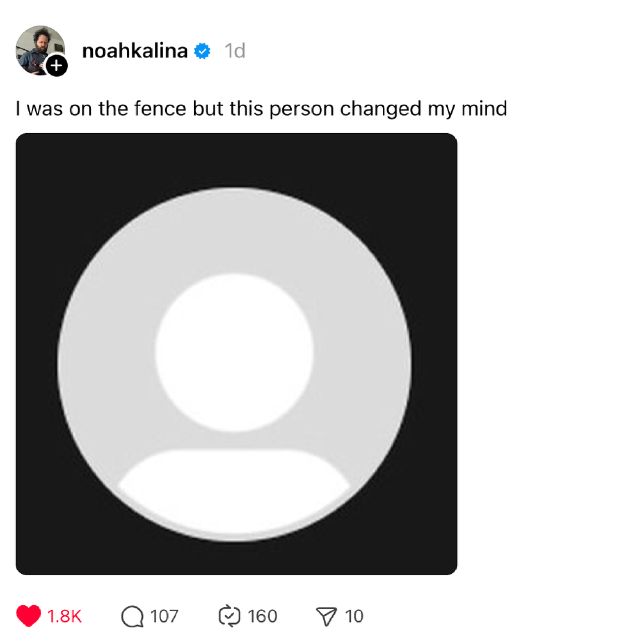
Task: Click the word 'mind' in the caption
Action: point(484,109)
